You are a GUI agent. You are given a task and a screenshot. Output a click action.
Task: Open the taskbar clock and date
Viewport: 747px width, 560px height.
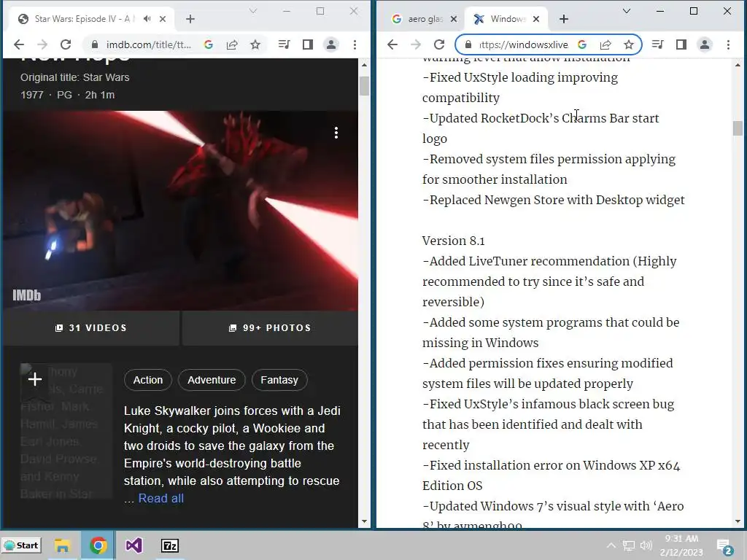point(682,545)
